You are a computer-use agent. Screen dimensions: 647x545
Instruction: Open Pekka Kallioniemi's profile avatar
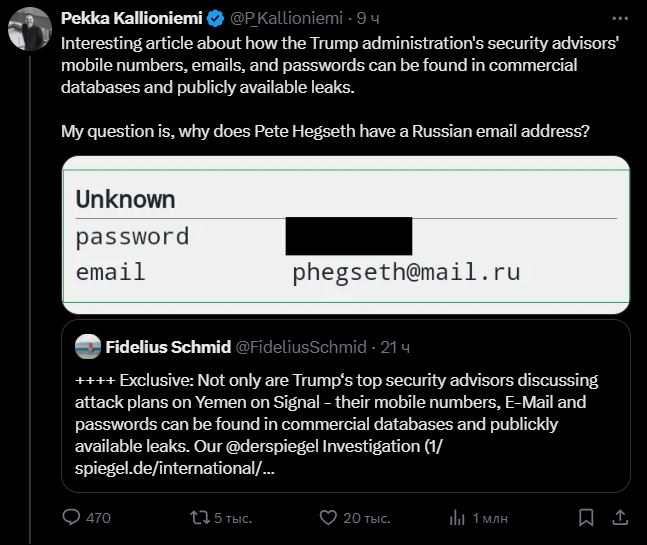pyautogui.click(x=30, y=29)
